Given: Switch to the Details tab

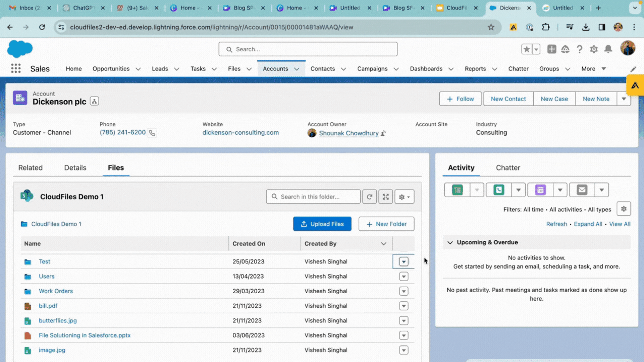Looking at the screenshot, I should point(75,168).
